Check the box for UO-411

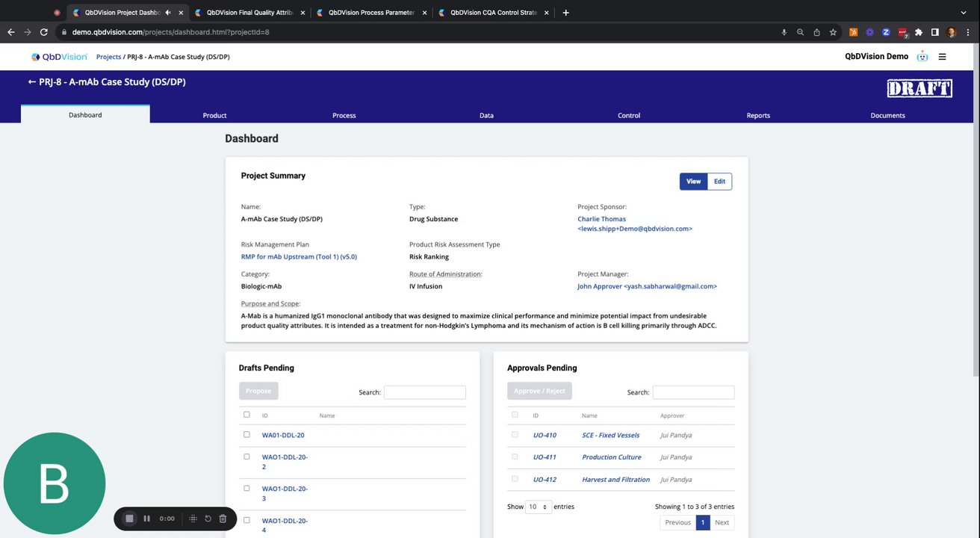pyautogui.click(x=515, y=457)
